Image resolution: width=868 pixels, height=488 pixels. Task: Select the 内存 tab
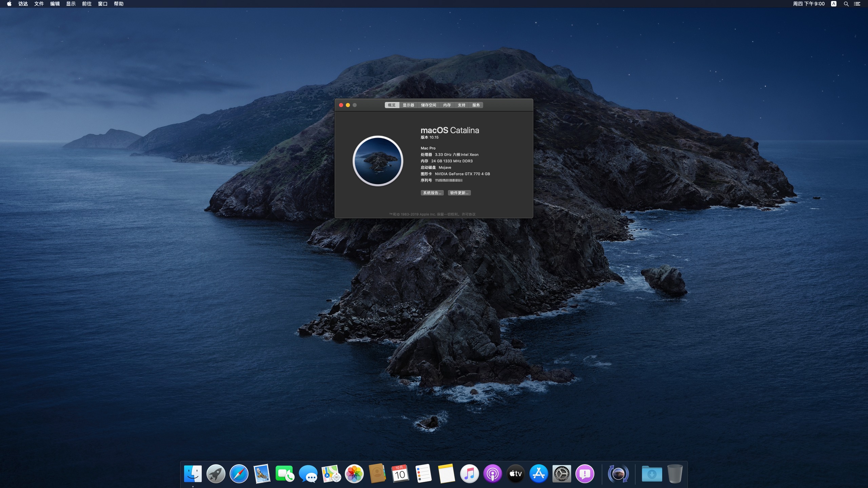(x=447, y=105)
